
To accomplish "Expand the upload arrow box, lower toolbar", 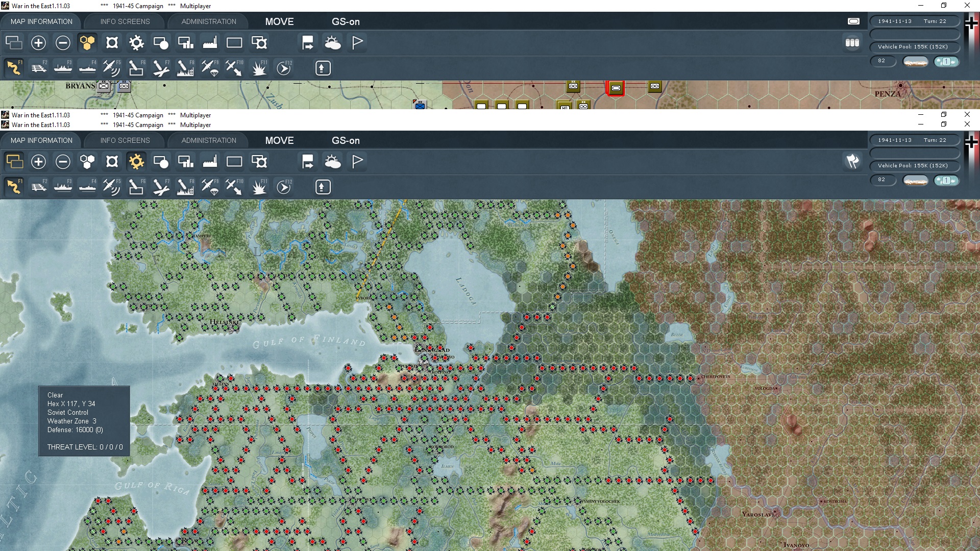I will [x=323, y=187].
